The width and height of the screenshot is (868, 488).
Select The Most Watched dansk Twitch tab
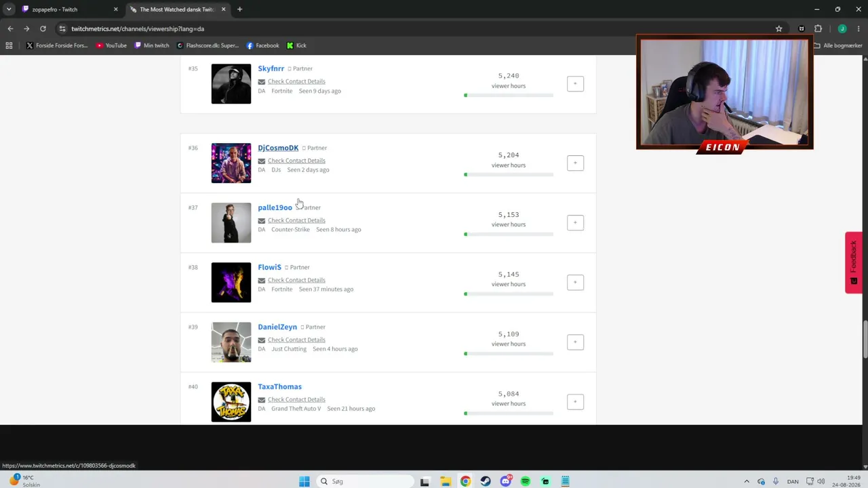[178, 9]
